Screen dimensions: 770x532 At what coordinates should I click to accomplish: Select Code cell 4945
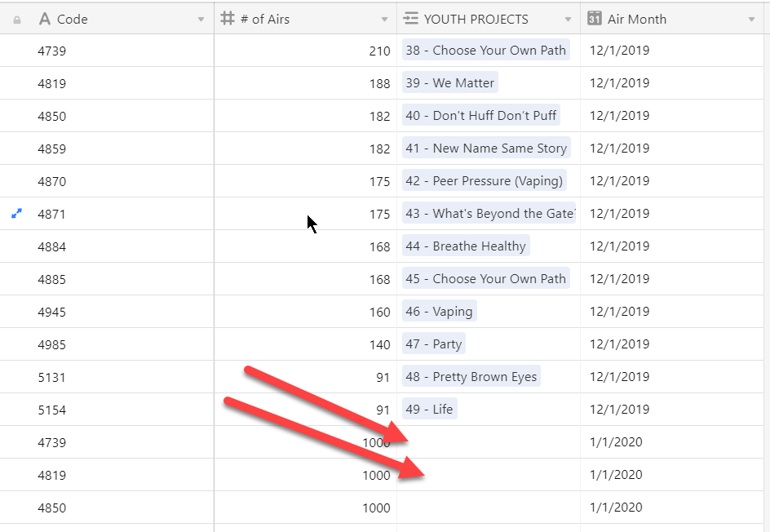[107, 312]
